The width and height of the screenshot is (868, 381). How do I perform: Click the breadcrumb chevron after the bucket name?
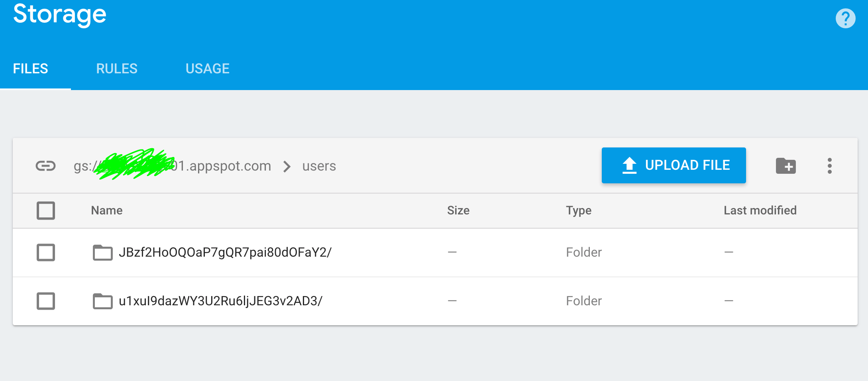[x=287, y=167]
